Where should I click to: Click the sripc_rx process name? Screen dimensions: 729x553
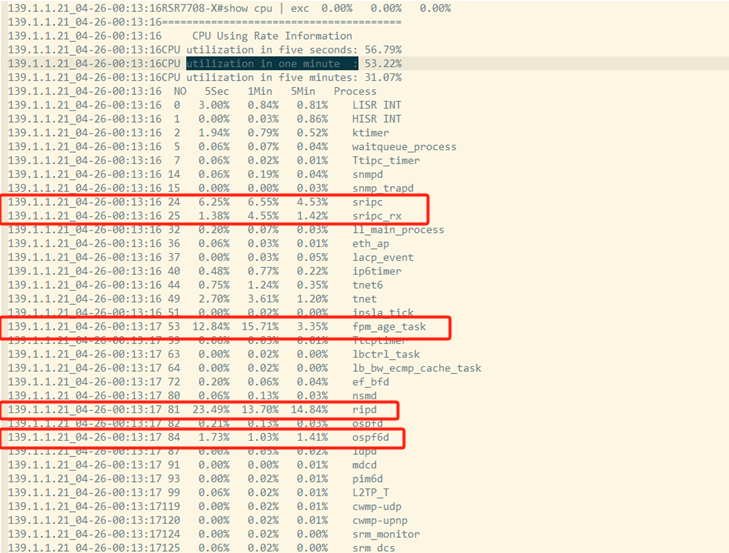(378, 215)
